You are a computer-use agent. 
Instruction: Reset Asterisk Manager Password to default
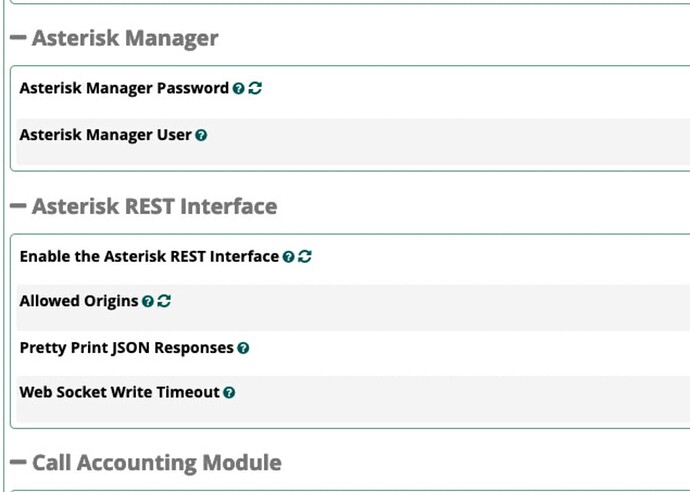tap(255, 88)
